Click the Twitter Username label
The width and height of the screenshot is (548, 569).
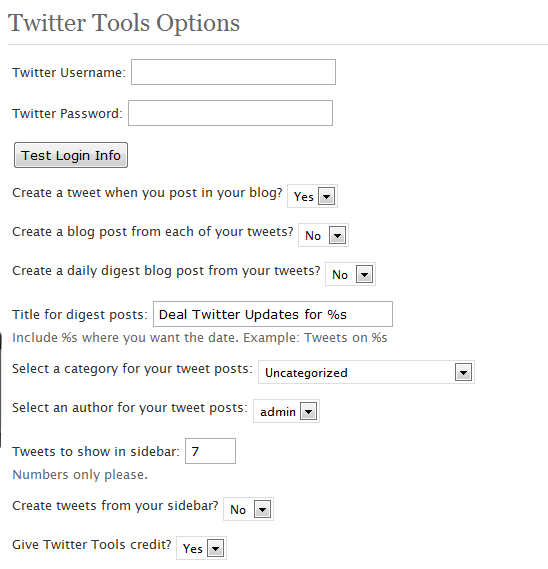tap(69, 73)
